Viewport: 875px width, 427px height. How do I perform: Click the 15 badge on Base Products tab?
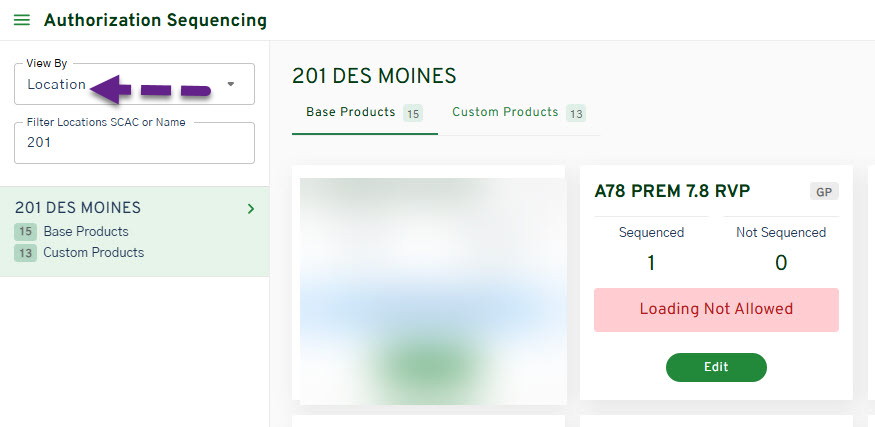tap(412, 113)
